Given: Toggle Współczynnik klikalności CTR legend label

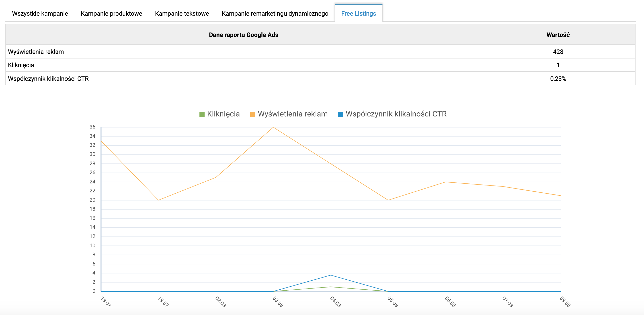Looking at the screenshot, I should (396, 114).
